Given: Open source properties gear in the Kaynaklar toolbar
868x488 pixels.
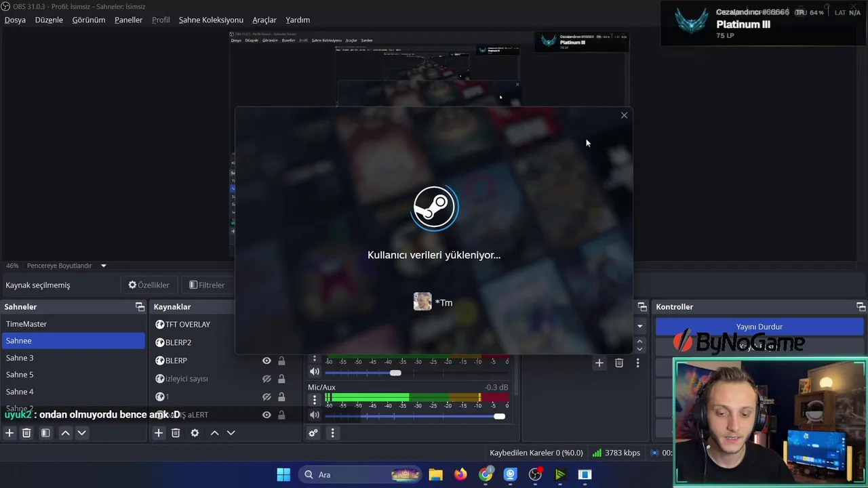Looking at the screenshot, I should [195, 432].
